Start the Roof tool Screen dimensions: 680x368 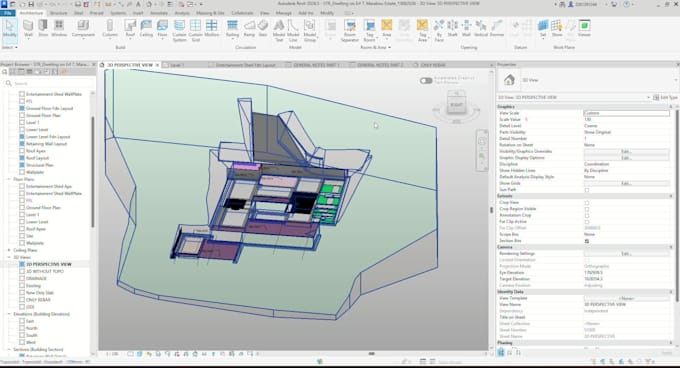pos(130,29)
